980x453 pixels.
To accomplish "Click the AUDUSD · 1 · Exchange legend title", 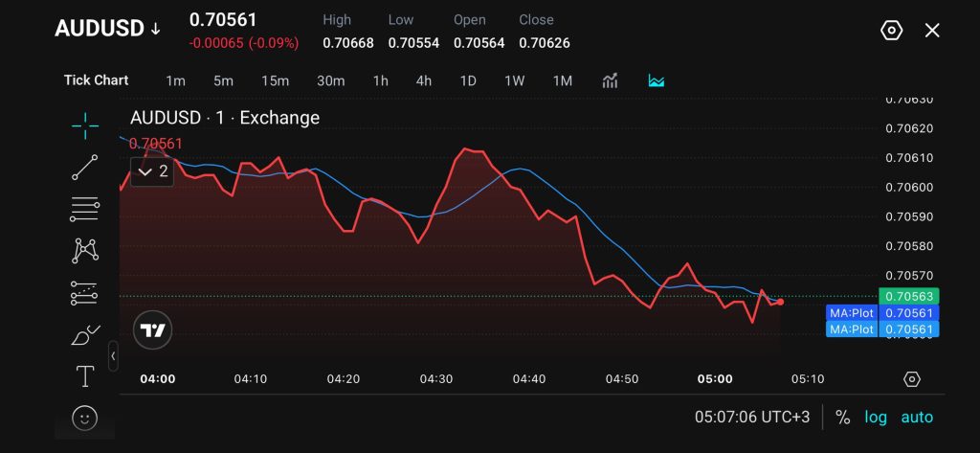I will tap(225, 118).
